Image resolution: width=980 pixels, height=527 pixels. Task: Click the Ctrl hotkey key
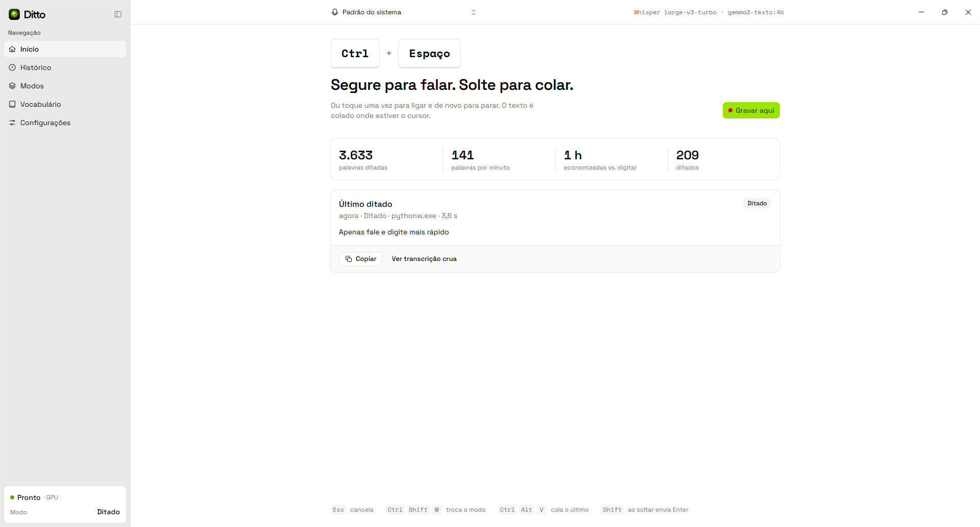click(355, 53)
